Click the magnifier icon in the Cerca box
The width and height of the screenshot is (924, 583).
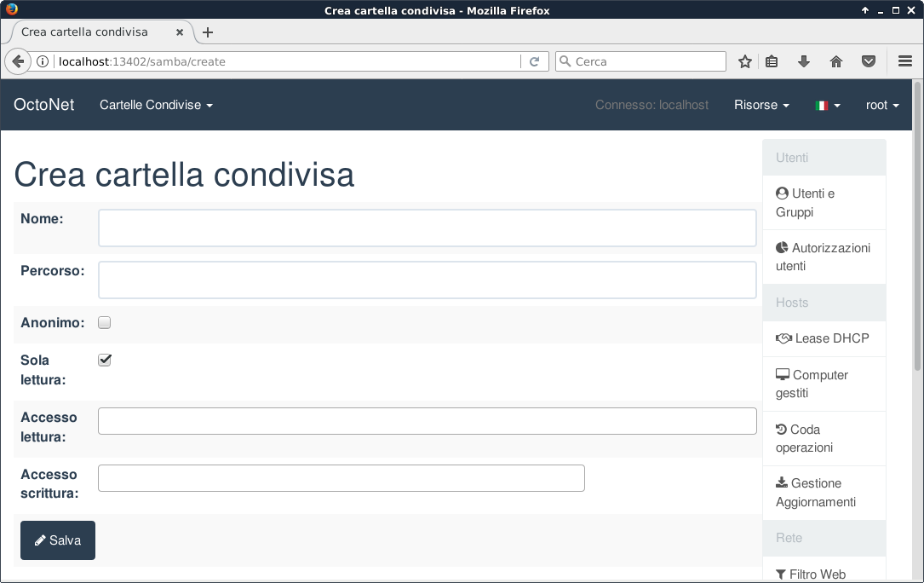point(565,61)
